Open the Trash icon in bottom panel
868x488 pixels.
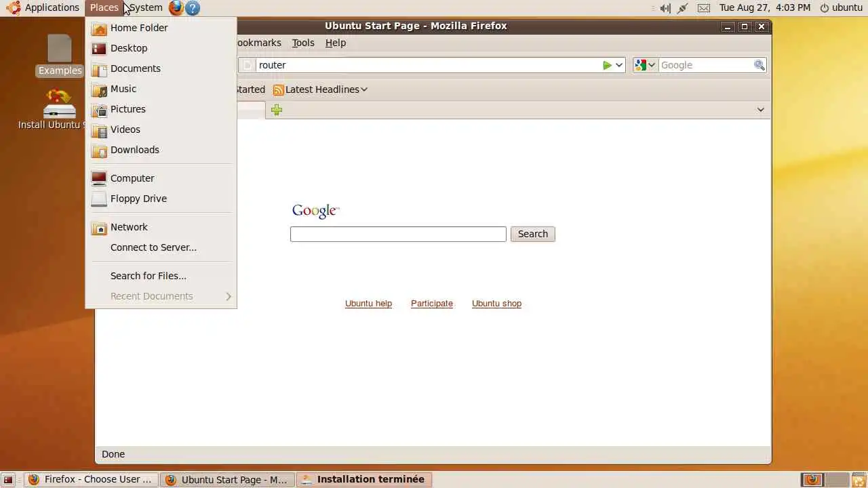[x=858, y=480]
